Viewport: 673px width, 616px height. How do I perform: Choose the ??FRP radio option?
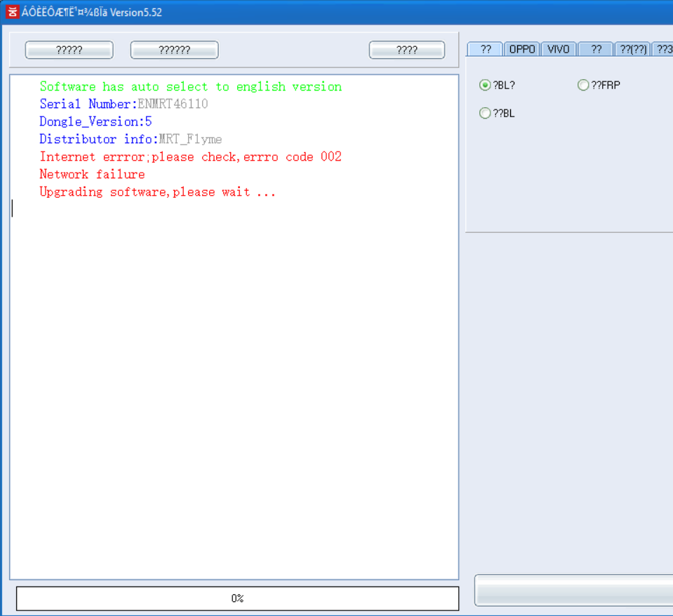599,85
